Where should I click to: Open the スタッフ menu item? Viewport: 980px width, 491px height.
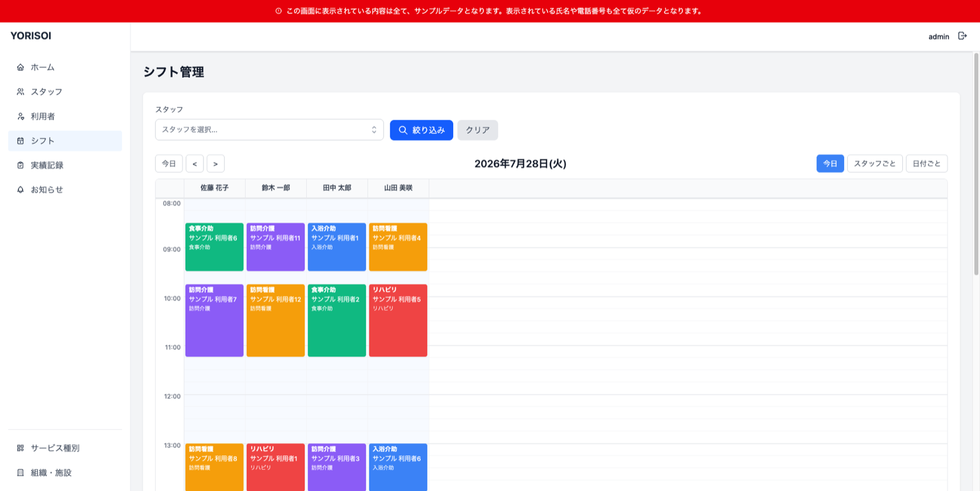65,92
